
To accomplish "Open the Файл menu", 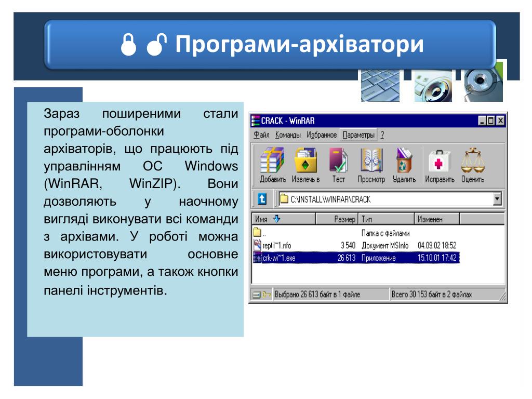I will [261, 135].
